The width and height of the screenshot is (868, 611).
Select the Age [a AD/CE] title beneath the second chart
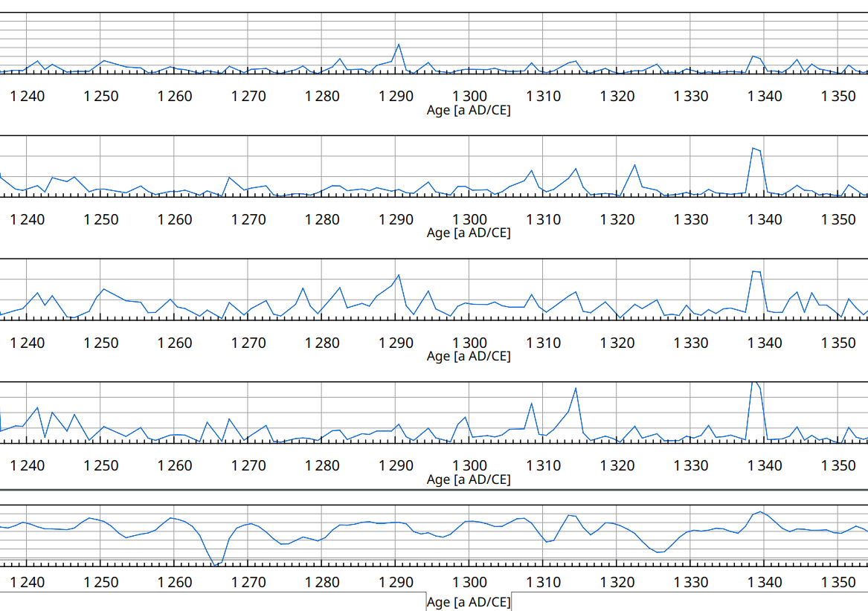pyautogui.click(x=469, y=233)
